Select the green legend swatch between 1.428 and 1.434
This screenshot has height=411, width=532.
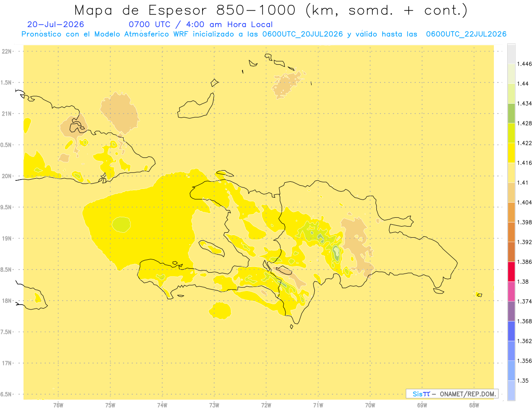[511, 113]
